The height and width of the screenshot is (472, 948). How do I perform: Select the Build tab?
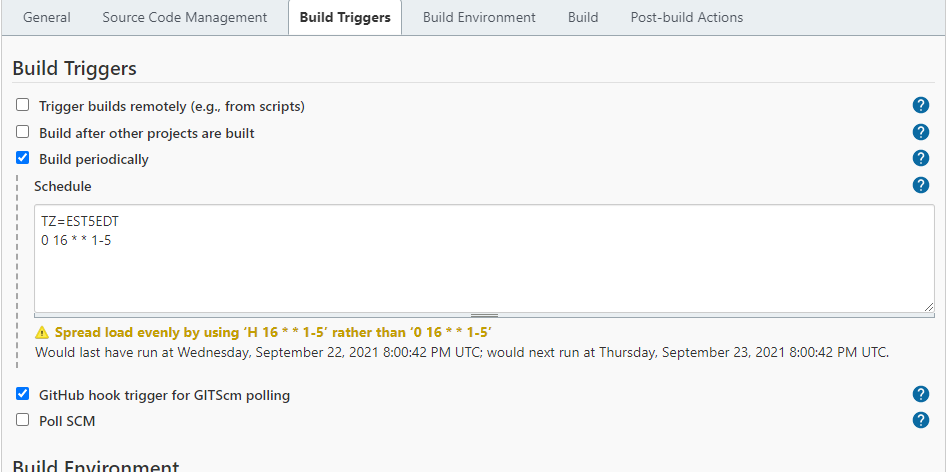point(583,18)
